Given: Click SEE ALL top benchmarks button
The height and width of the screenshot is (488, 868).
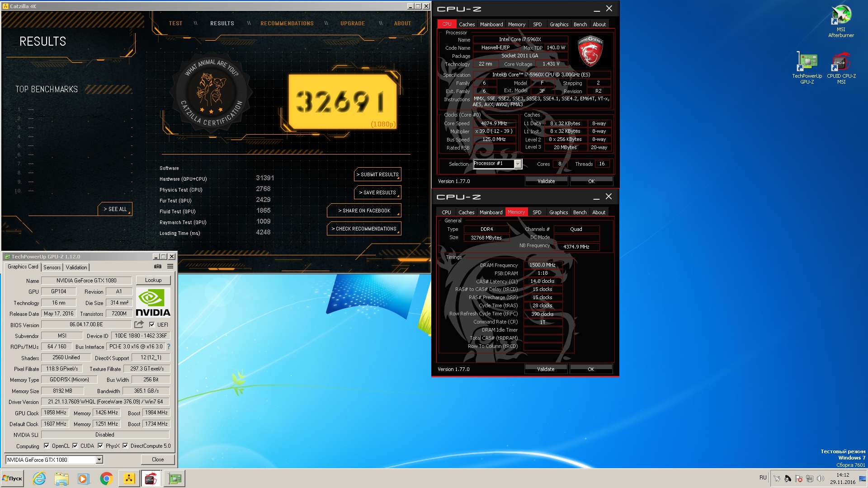Looking at the screenshot, I should (115, 209).
